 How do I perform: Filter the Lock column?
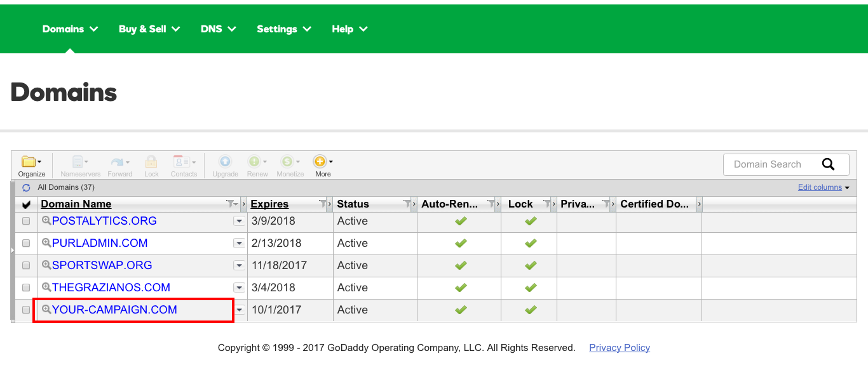[546, 204]
